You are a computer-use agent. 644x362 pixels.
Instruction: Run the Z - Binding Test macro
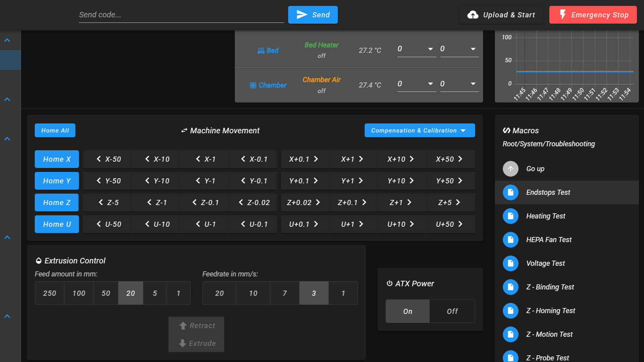[567, 287]
